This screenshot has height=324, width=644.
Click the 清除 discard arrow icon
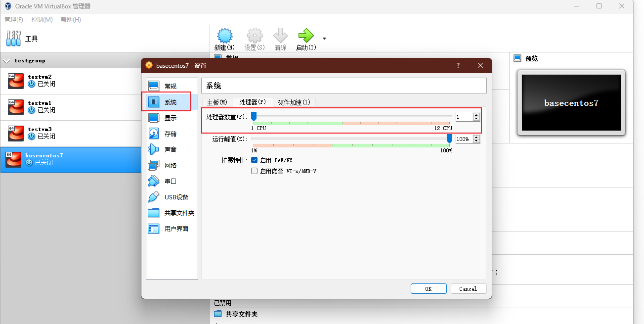pos(280,35)
